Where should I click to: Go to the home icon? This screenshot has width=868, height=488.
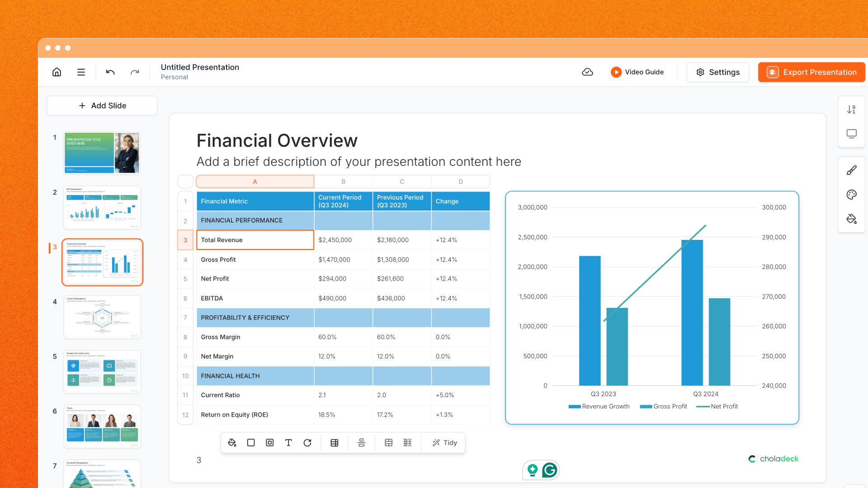(x=57, y=72)
